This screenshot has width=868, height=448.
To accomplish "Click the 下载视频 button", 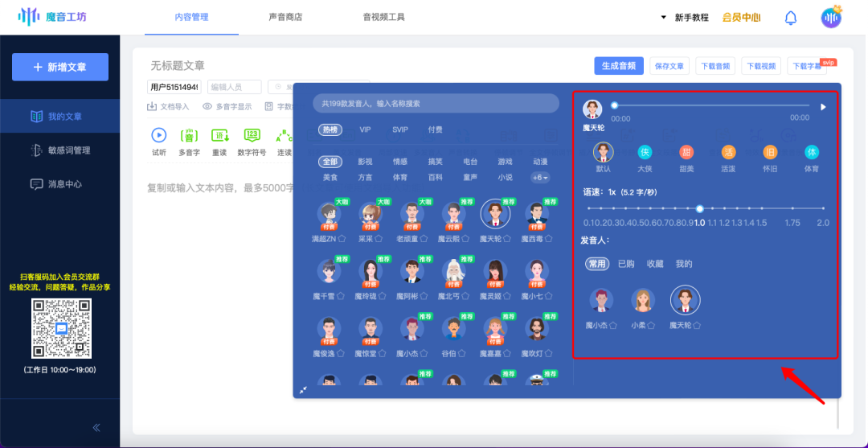I will [x=761, y=65].
